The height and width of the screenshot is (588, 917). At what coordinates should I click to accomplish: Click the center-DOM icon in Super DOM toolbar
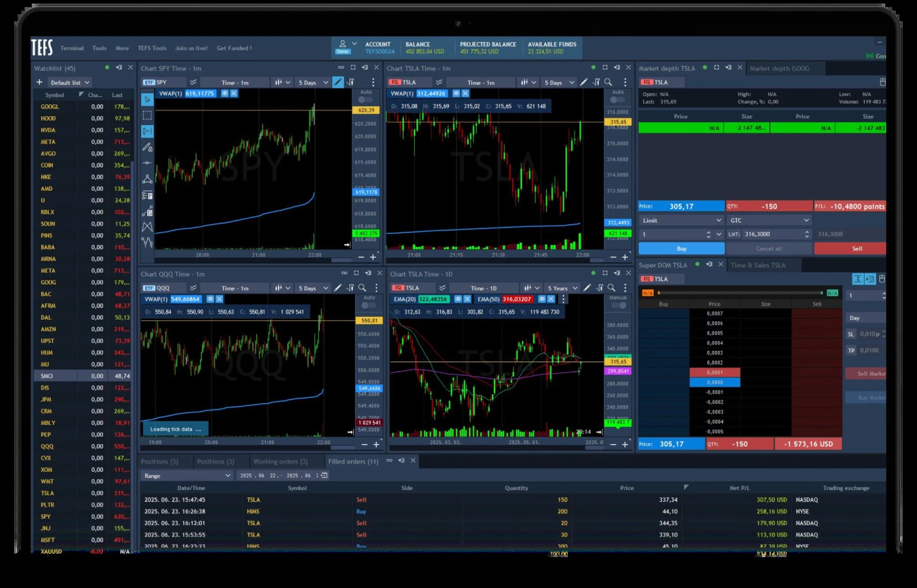(x=857, y=279)
